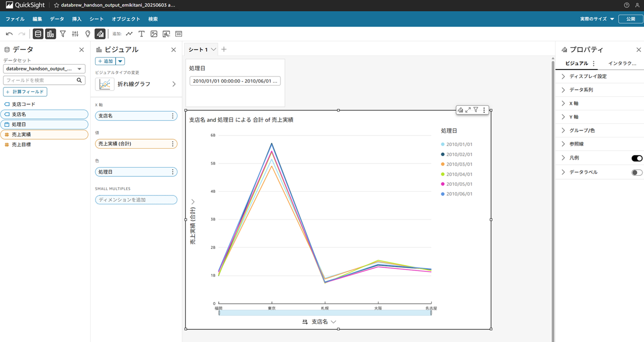644x342 pixels.
Task: Open the 実際のサイズ zoom dropdown
Action: tap(597, 19)
